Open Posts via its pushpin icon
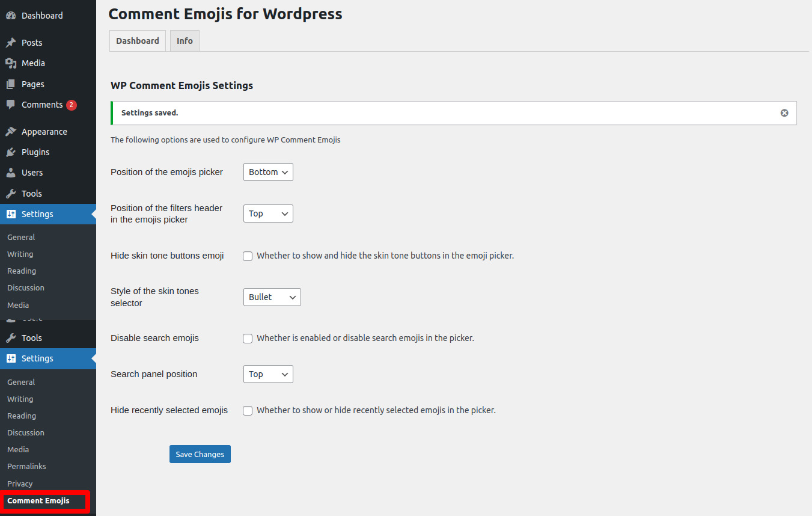The width and height of the screenshot is (812, 516). pyautogui.click(x=11, y=43)
